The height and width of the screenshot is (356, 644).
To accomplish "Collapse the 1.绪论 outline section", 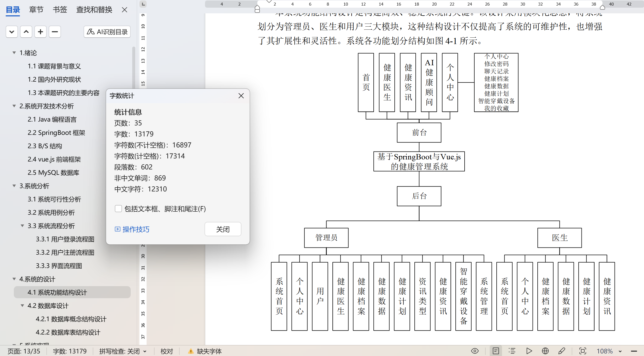I will coord(14,53).
